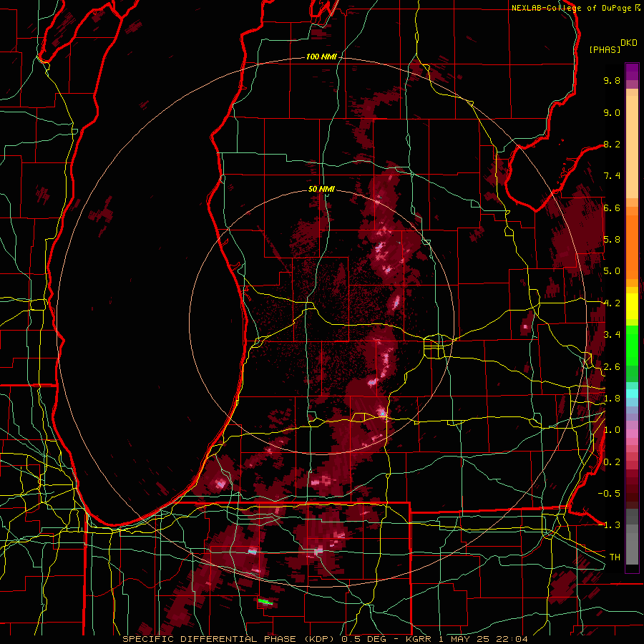Viewport: 644px width, 644px height.
Task: Click the -0.5 legend value
Action: 609,493
